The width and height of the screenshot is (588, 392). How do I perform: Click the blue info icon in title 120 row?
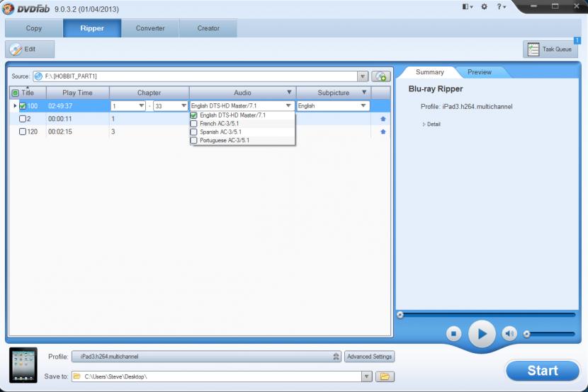point(383,132)
